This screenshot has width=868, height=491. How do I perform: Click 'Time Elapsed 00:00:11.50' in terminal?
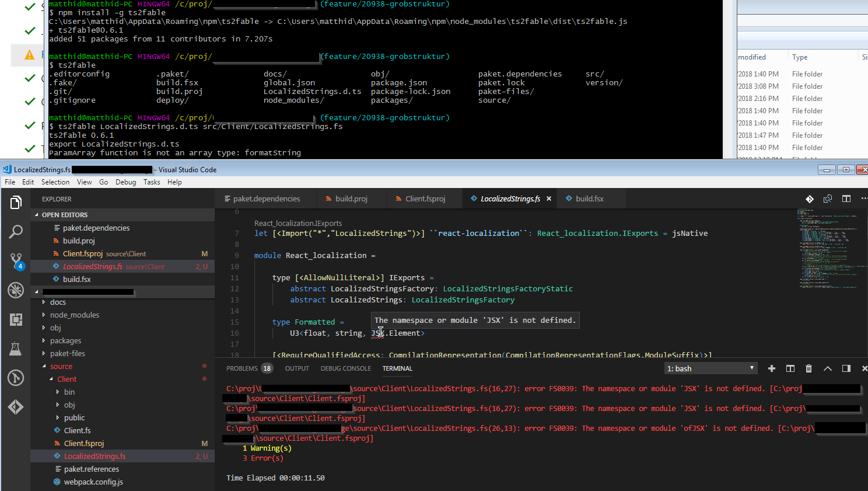pos(275,478)
